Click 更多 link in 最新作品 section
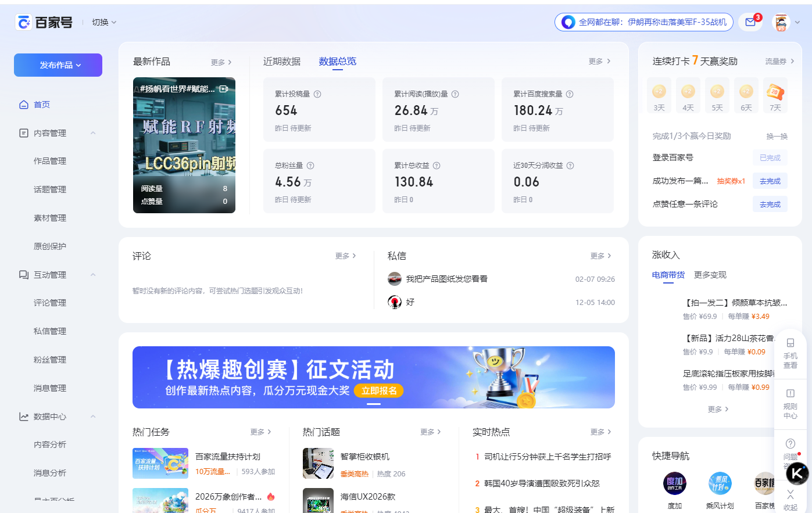The width and height of the screenshot is (812, 513). [221, 62]
